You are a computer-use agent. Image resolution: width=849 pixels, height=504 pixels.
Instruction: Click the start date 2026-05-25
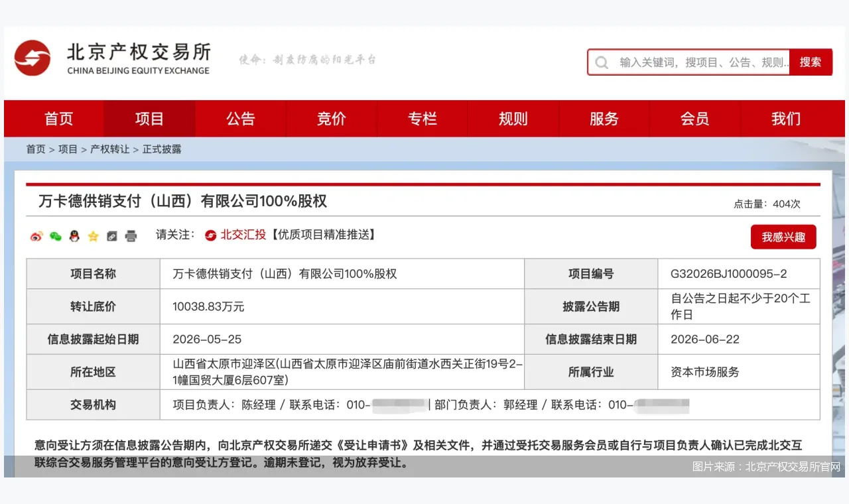(207, 339)
